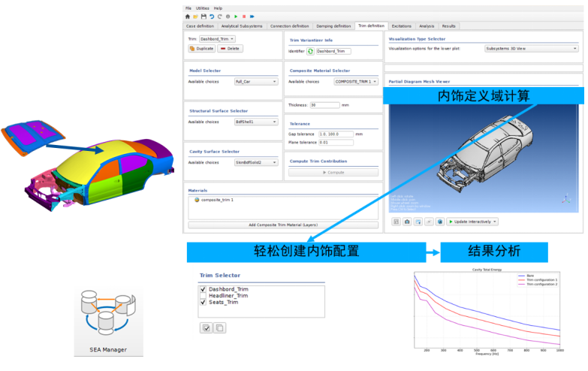Click the Save disk icon
Viewport: 588px width, 371px height.
coord(204,17)
